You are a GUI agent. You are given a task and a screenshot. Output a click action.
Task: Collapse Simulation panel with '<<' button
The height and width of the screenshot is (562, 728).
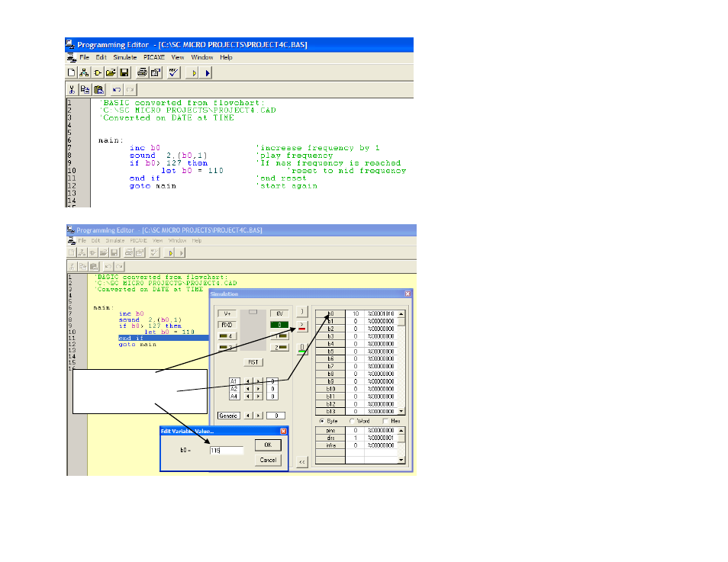[301, 462]
